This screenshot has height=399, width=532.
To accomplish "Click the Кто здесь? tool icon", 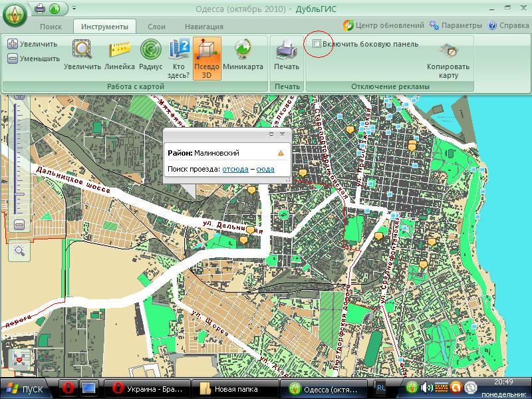I will click(x=178, y=53).
